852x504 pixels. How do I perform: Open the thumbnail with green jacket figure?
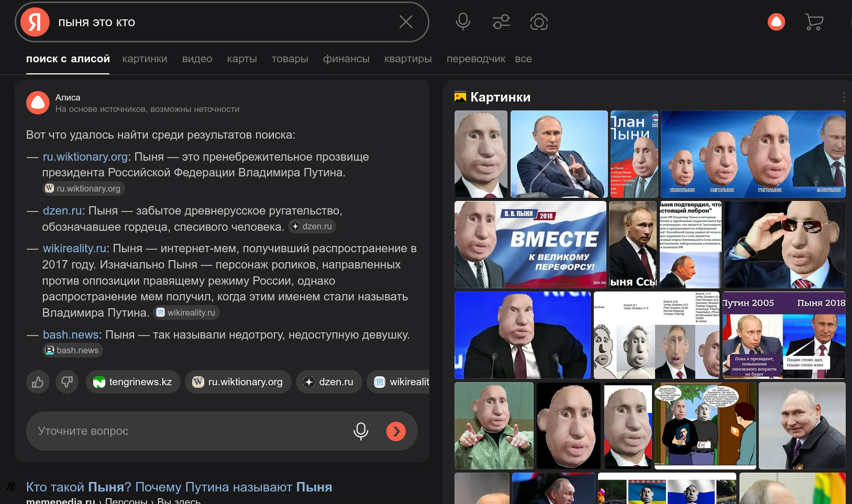click(494, 425)
